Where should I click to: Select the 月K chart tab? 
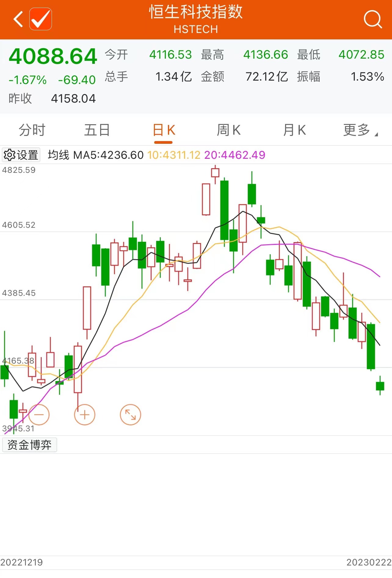click(294, 130)
